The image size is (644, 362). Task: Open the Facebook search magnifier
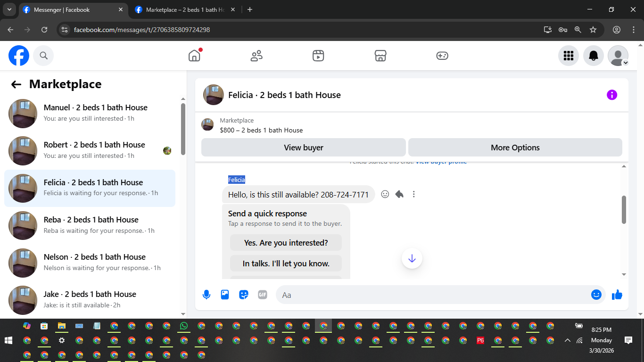click(43, 56)
